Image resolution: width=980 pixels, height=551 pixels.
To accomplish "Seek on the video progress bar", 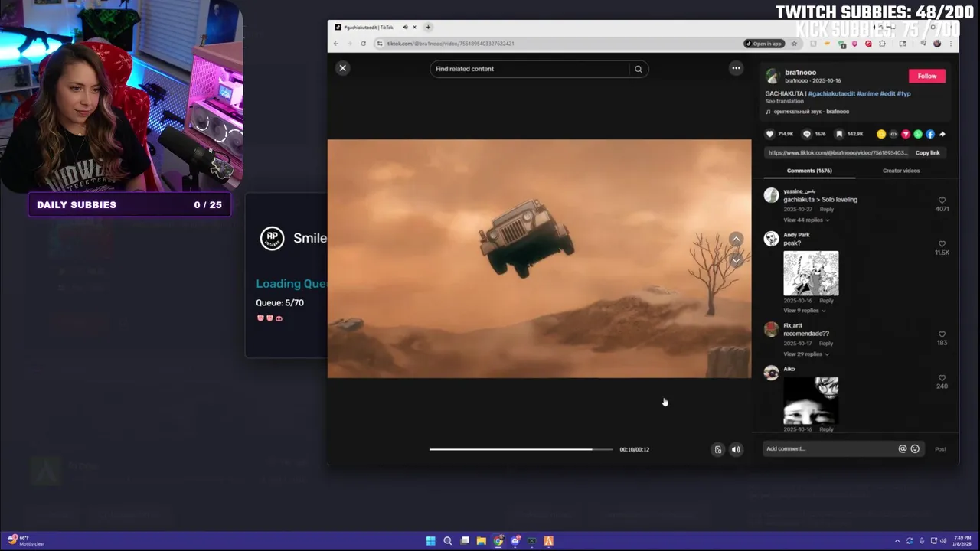I will pyautogui.click(x=521, y=449).
